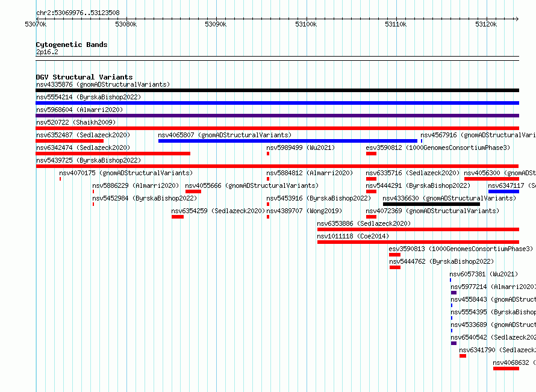Image resolution: width=536 pixels, height=392 pixels.
Task: Click the nsv6352487 red bar
Action: pos(70,141)
